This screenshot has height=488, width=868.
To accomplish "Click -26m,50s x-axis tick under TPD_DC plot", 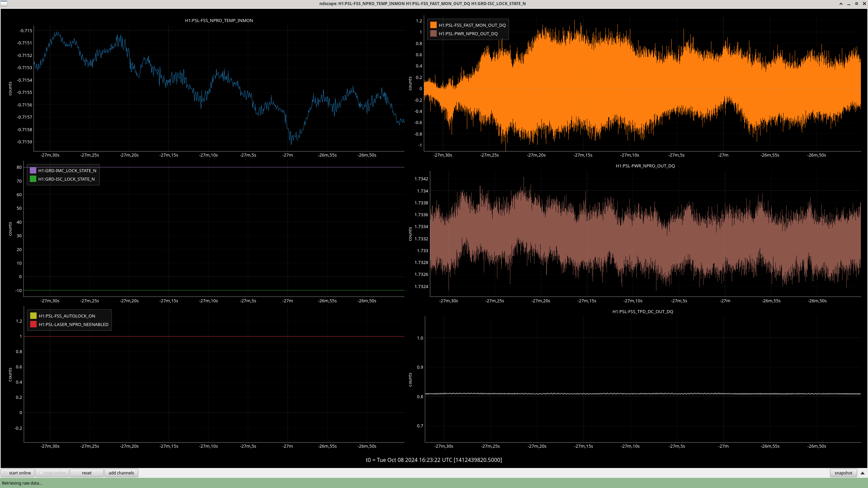I will click(817, 446).
